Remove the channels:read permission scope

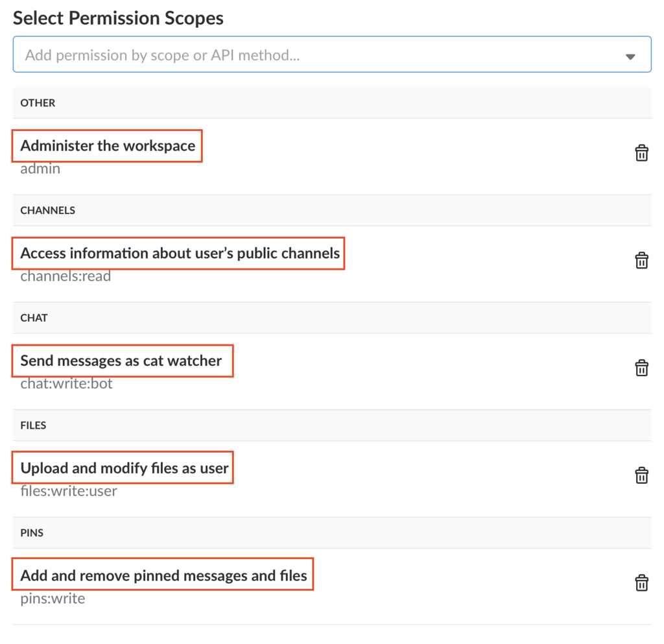click(641, 261)
